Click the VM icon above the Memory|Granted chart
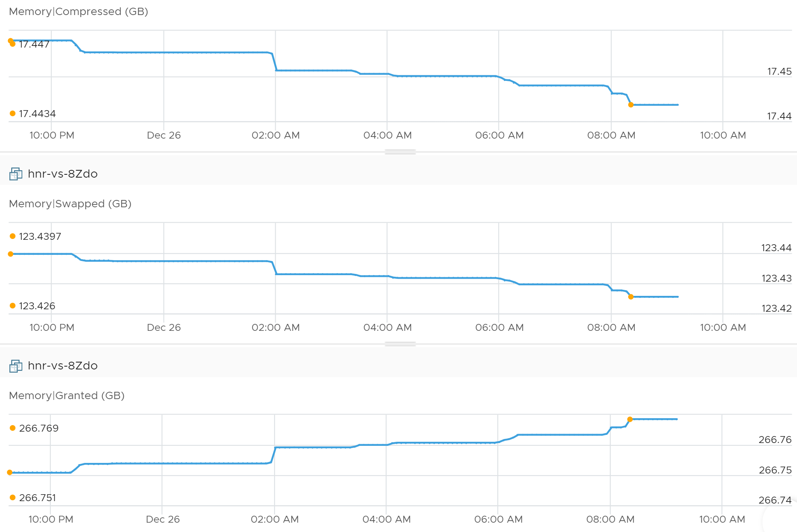The width and height of the screenshot is (797, 532). 16,366
